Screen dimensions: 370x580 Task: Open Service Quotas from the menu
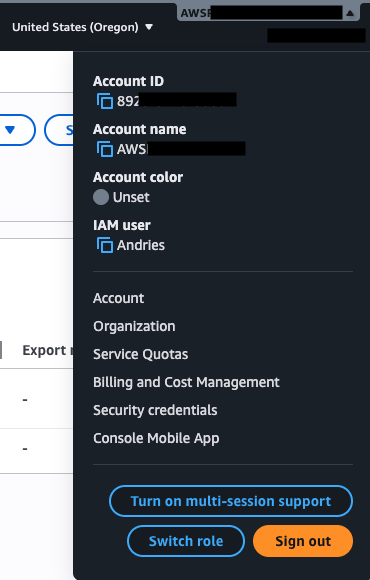(x=141, y=354)
